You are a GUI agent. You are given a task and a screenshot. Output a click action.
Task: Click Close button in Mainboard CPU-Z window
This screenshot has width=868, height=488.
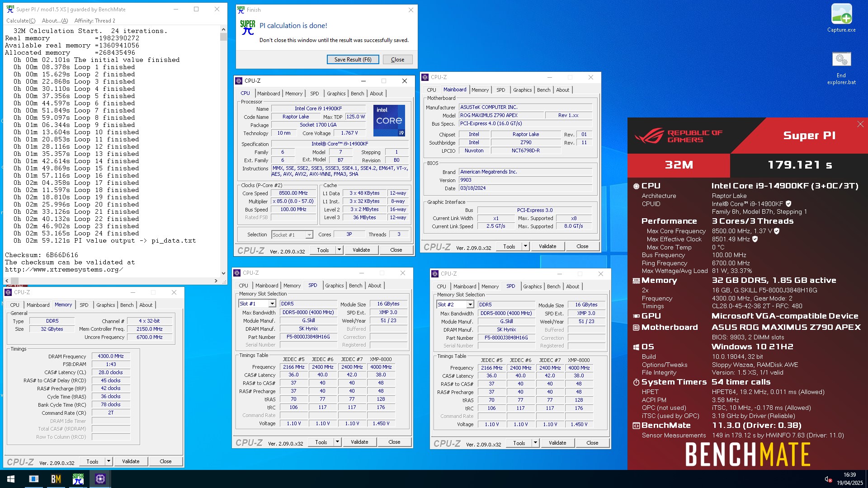pyautogui.click(x=582, y=246)
